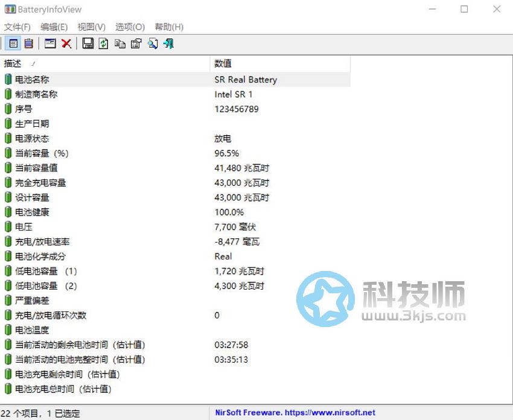Click battery icon beside 严重偏差

point(8,301)
